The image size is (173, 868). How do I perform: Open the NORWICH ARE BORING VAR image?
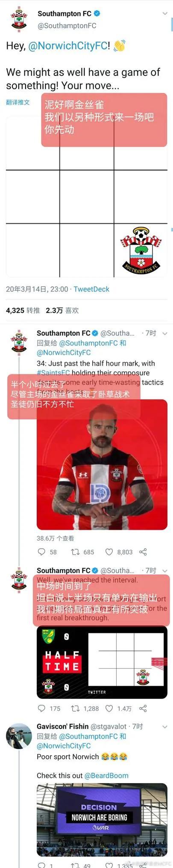coord(102,819)
